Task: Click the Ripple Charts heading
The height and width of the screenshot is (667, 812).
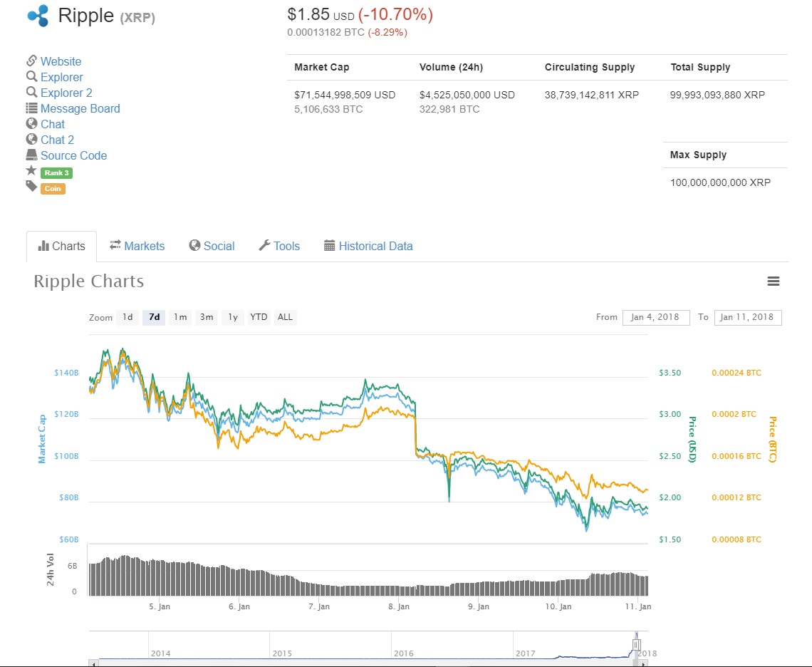Action: 88,281
